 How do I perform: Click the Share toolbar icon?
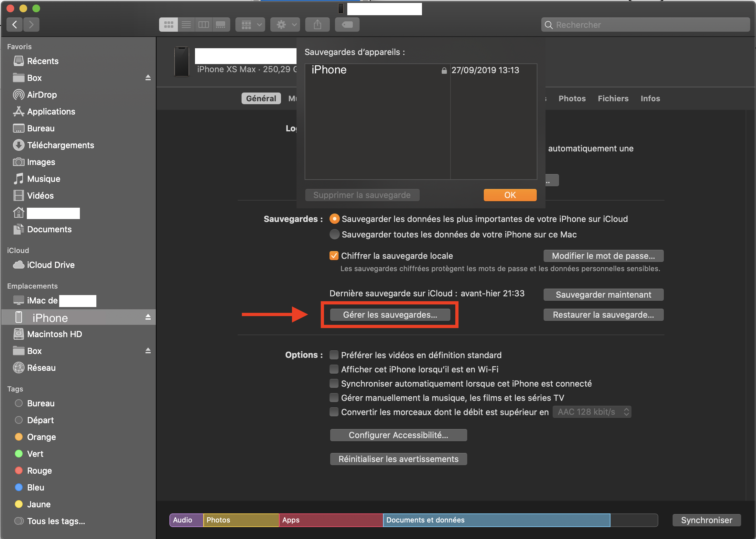pyautogui.click(x=317, y=25)
